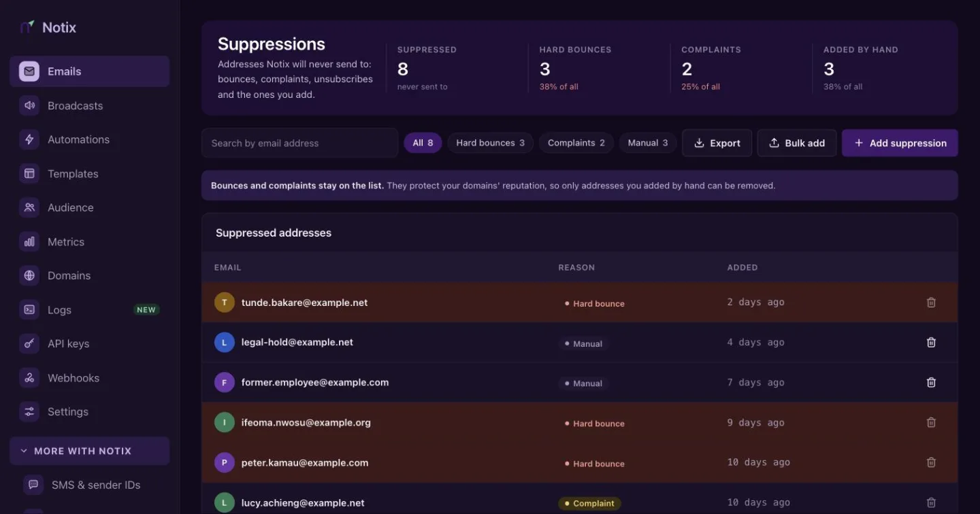980x514 pixels.
Task: Open the Broadcasts menu label
Action: [x=75, y=105]
